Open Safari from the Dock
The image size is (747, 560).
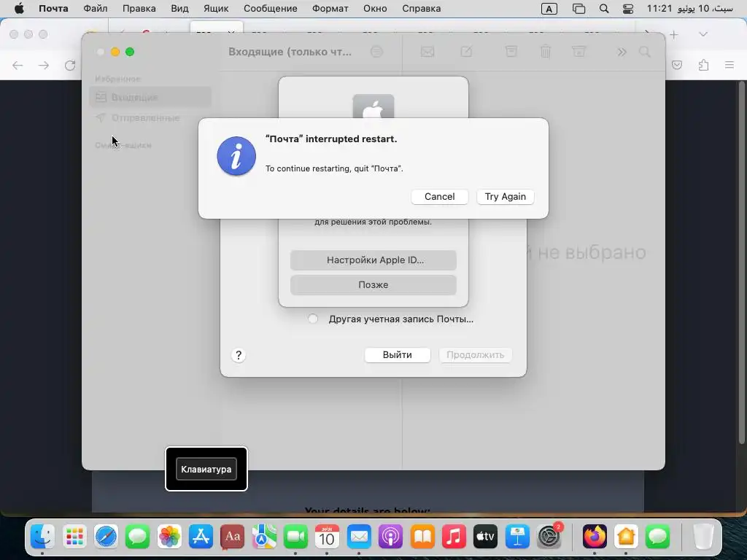[106, 537]
